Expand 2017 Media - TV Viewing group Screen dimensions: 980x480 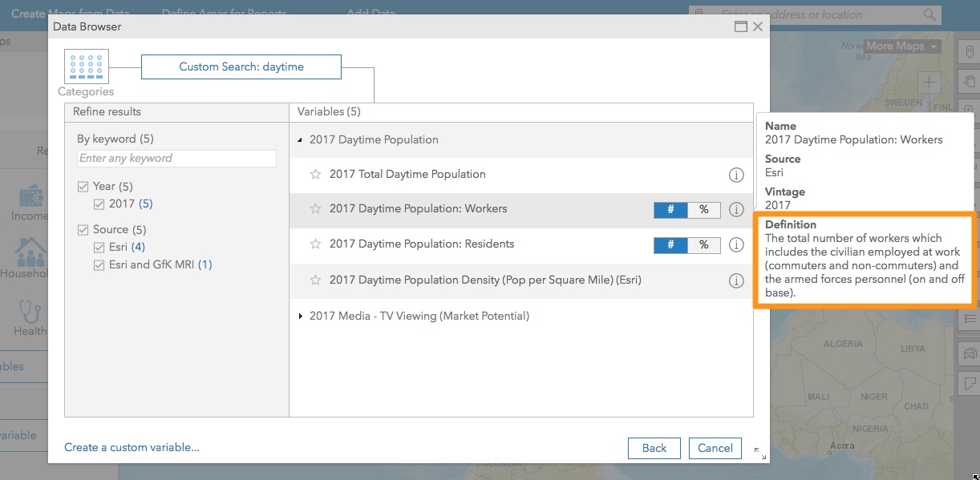pos(300,317)
